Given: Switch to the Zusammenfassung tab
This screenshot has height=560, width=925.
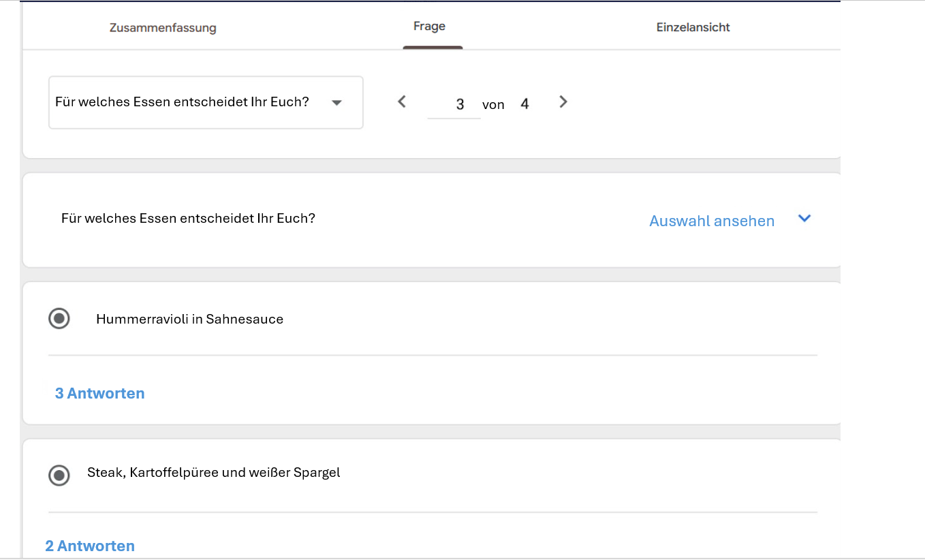Looking at the screenshot, I should [x=163, y=28].
